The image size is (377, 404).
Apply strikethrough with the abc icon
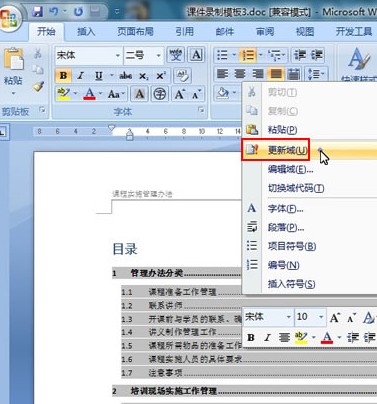tap(125, 76)
